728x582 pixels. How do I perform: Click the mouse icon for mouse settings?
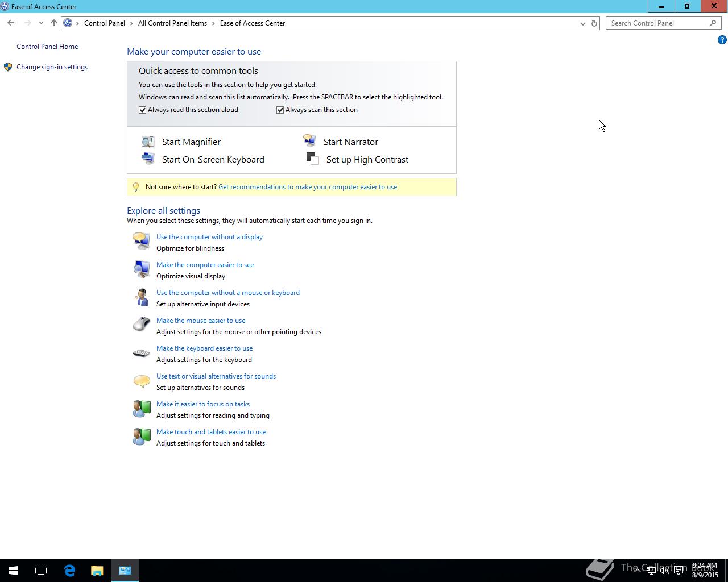pyautogui.click(x=141, y=325)
